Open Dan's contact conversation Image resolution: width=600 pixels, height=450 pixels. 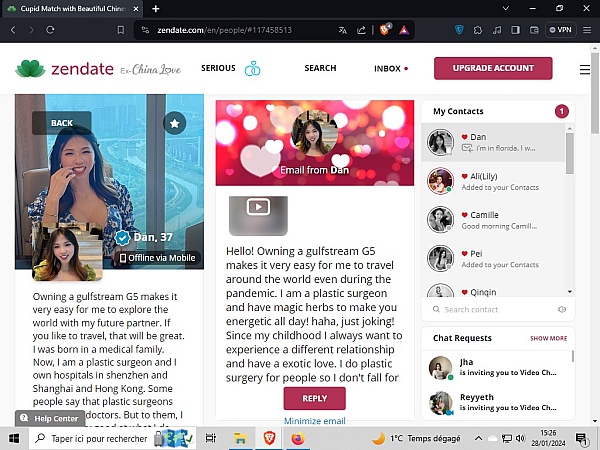[493, 142]
